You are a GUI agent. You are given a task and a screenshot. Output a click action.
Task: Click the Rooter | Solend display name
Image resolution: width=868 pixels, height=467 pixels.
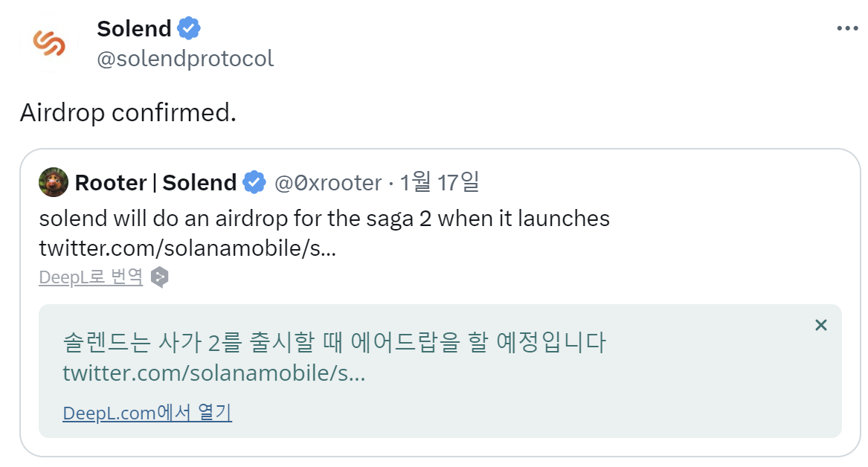tap(155, 182)
